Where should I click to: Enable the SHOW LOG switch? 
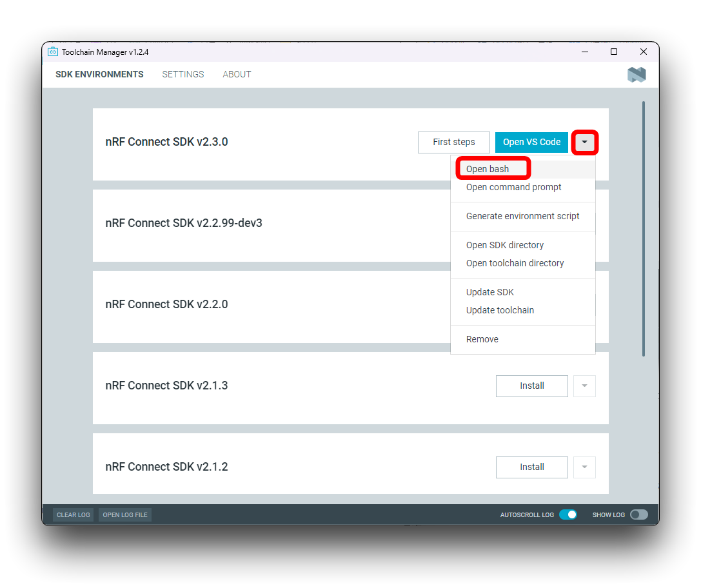click(639, 514)
